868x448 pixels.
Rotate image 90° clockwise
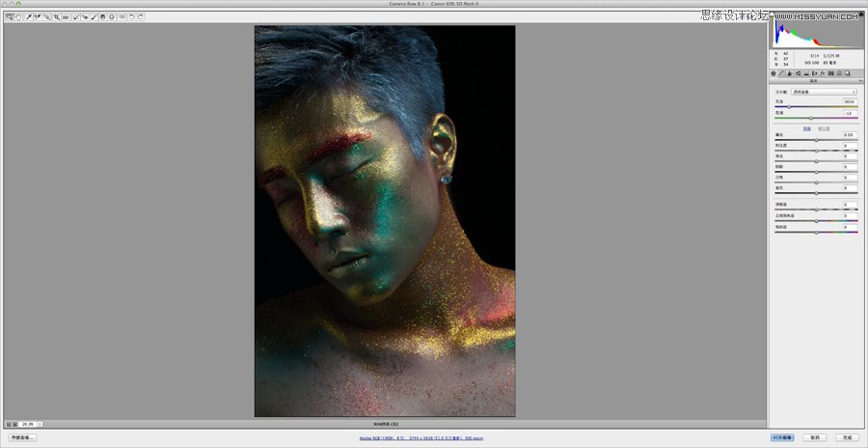[141, 16]
